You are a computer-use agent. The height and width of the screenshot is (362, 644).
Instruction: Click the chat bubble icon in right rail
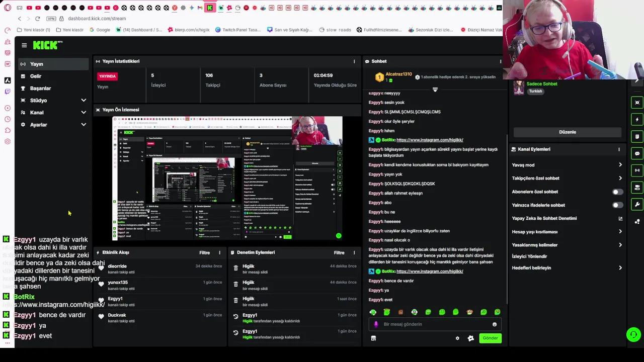[637, 153]
